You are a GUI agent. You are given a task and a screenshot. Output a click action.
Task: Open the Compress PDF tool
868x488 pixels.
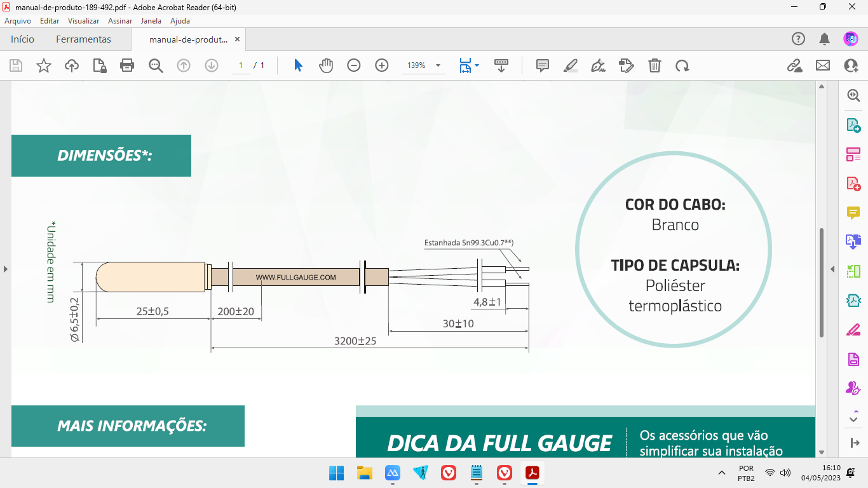click(x=853, y=300)
